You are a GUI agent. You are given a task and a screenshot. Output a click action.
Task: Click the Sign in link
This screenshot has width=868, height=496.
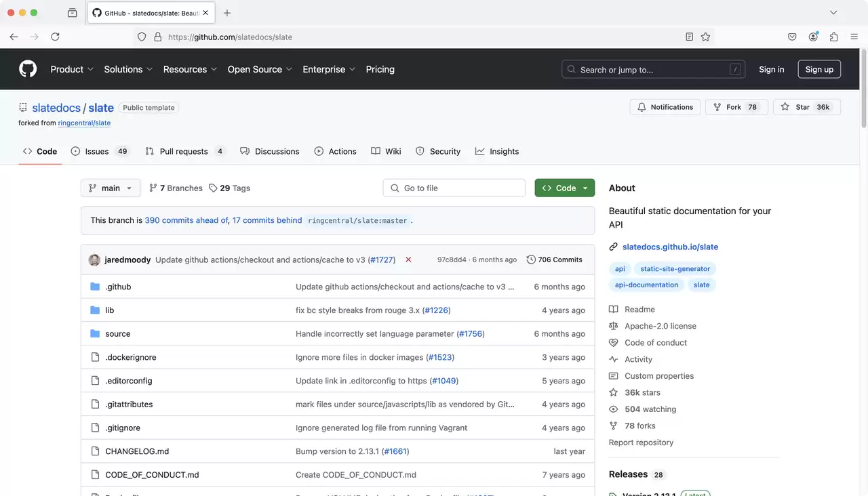coord(772,69)
